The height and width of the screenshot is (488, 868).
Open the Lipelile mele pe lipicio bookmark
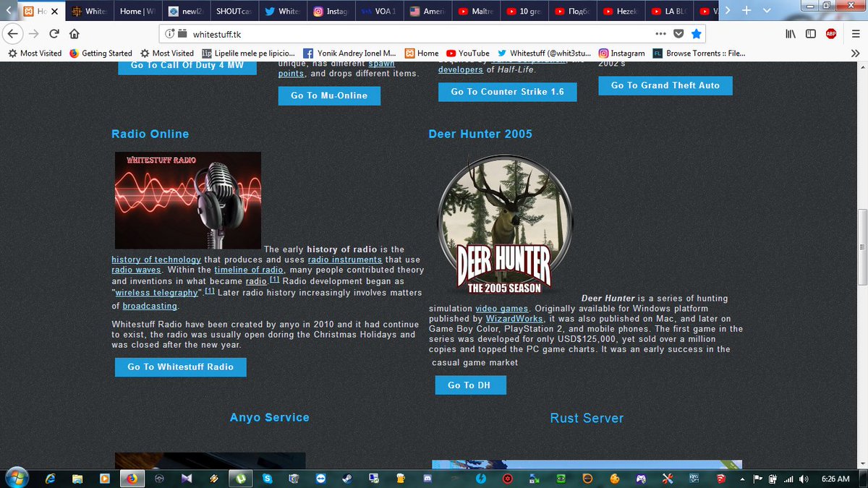point(249,53)
